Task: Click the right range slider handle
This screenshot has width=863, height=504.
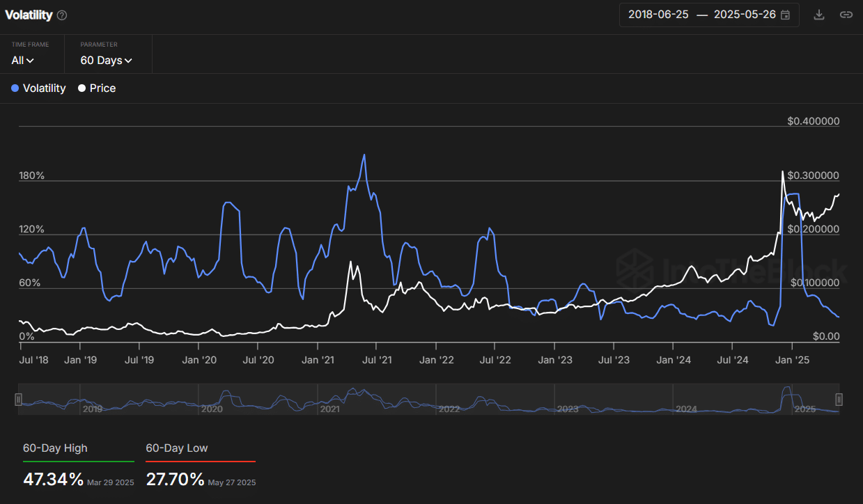Action: click(x=839, y=400)
